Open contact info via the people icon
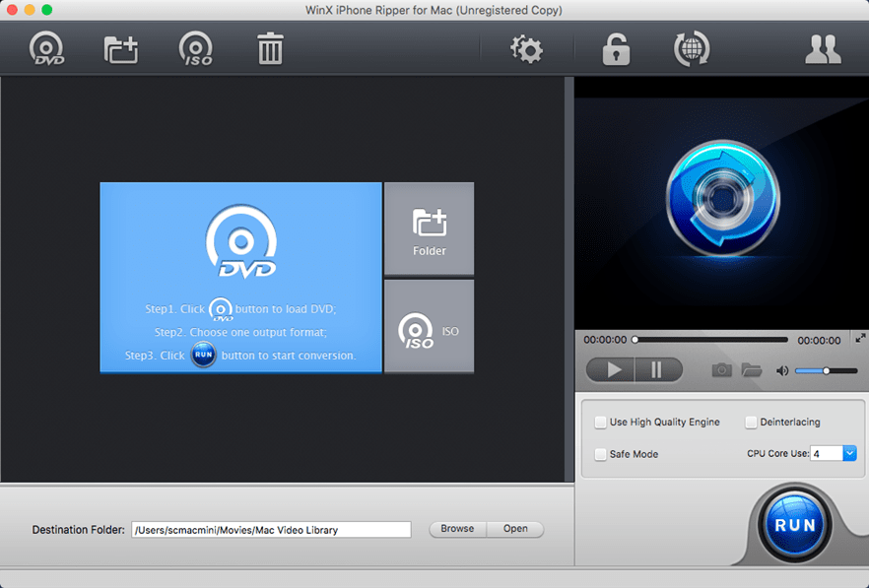Image resolution: width=869 pixels, height=588 pixels. (823, 48)
